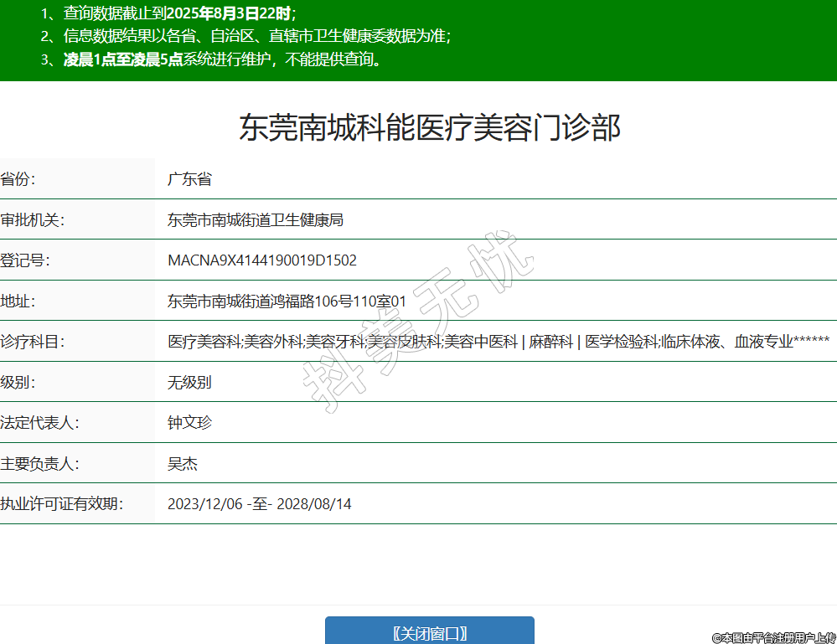Click validity period 2023/12/06 -至- 2028/08/14

point(260,504)
